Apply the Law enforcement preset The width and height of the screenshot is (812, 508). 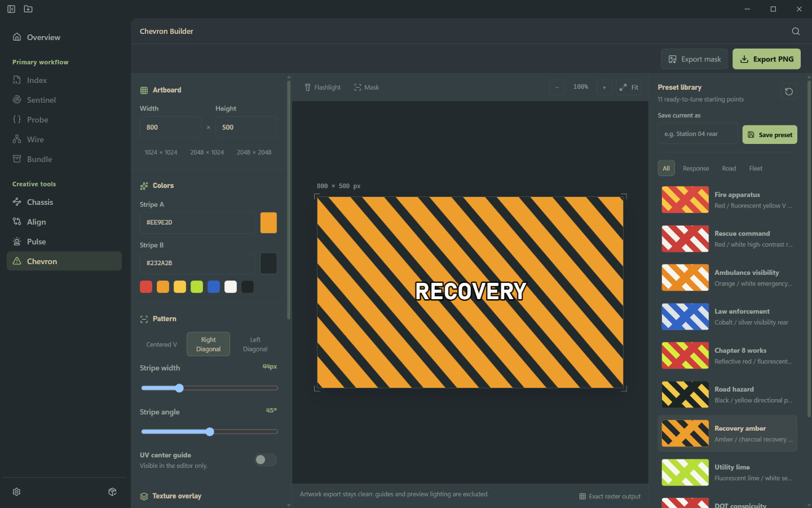727,317
